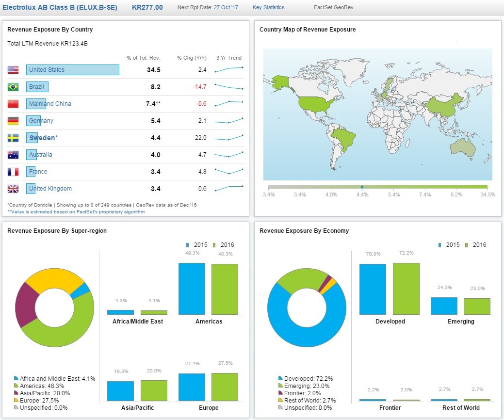The height and width of the screenshot is (420, 504).
Task: Select the United States country link
Action: pos(47,70)
